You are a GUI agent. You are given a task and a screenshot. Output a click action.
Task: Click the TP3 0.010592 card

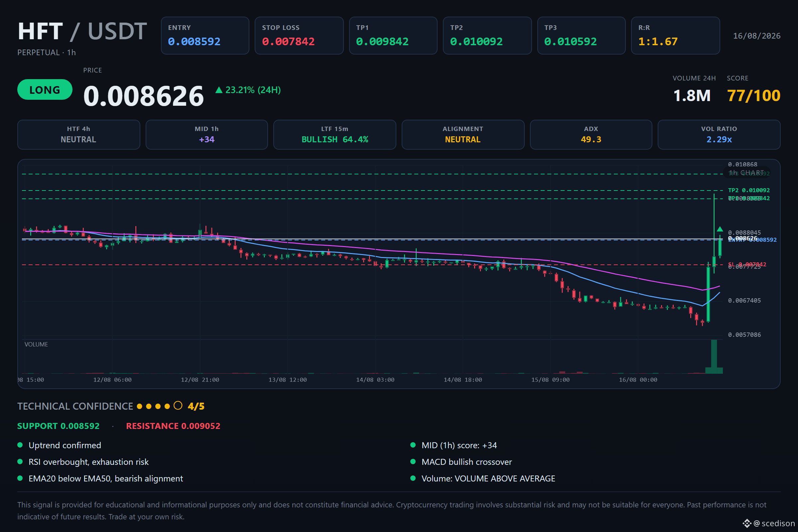click(x=581, y=36)
